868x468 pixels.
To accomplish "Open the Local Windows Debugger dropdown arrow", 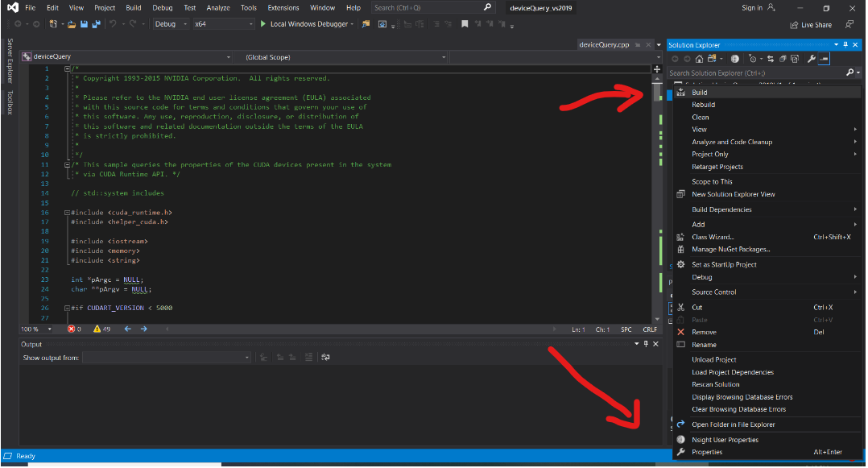I will 352,24.
